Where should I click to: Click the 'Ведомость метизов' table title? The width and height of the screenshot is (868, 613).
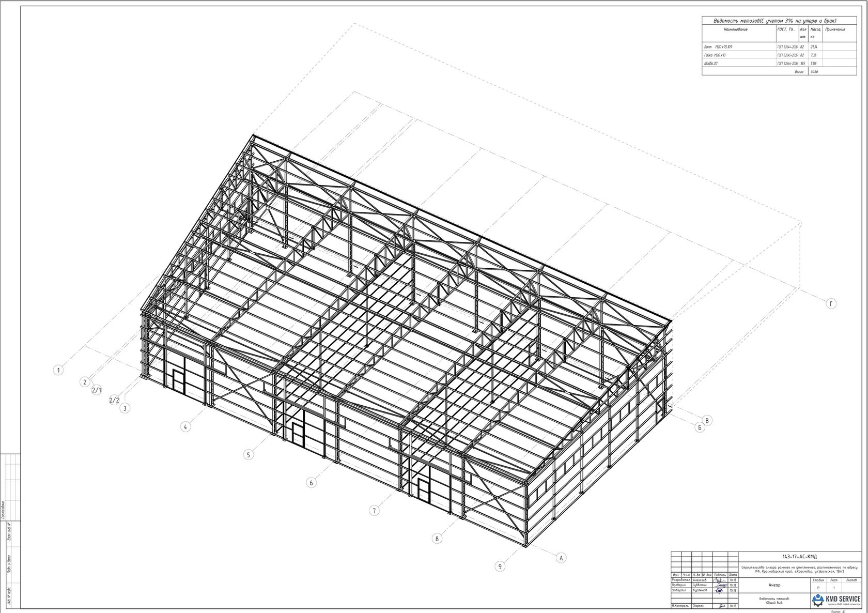[x=774, y=21]
